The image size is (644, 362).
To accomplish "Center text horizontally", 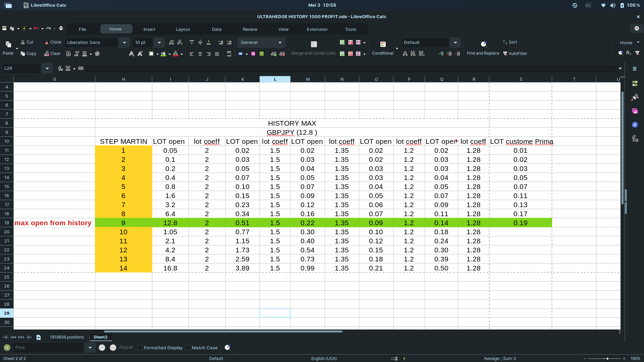I will pyautogui.click(x=200, y=54).
